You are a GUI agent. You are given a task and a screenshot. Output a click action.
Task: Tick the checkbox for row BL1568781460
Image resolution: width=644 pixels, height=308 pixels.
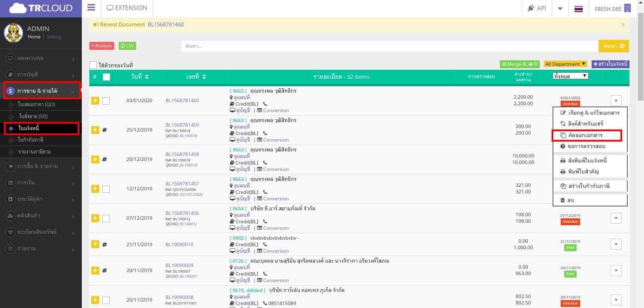(106, 101)
